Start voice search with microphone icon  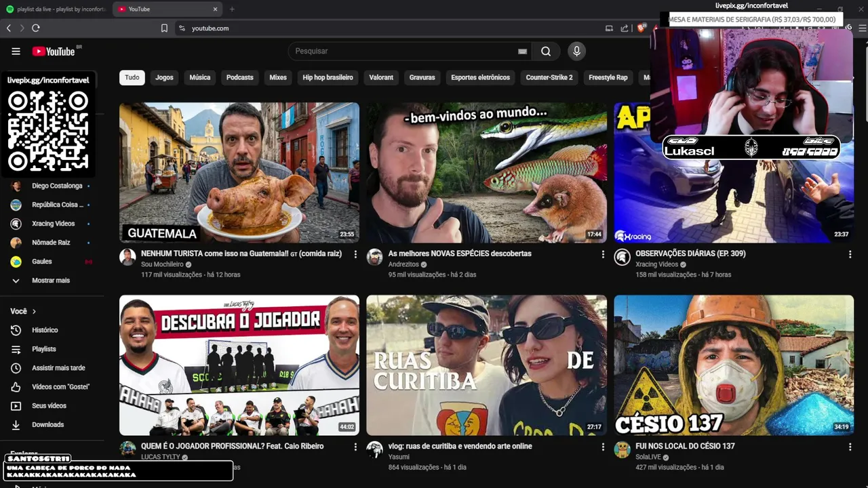[576, 52]
